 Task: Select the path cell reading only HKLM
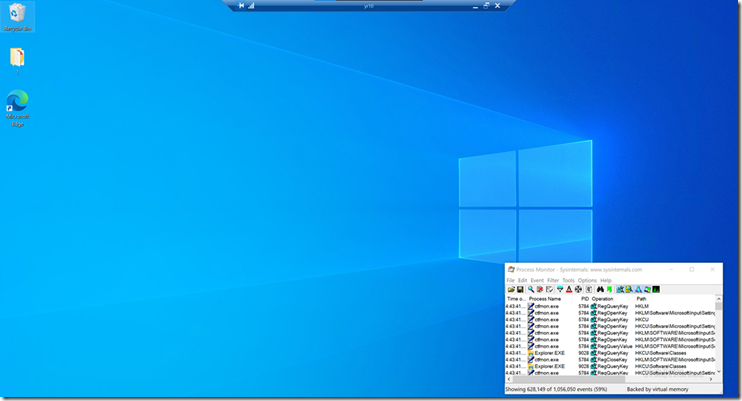pyautogui.click(x=642, y=306)
